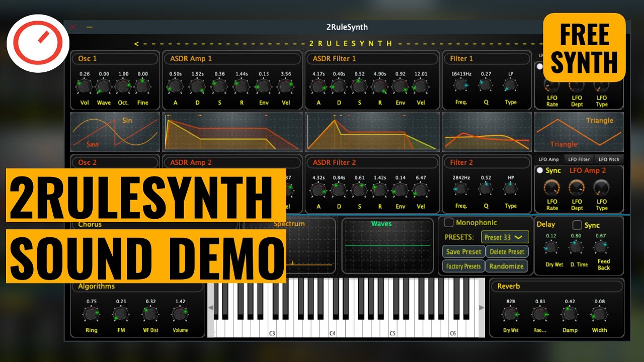The height and width of the screenshot is (362, 644).
Task: Click the ASDR Filter 1 sustain (S) knob
Action: [359, 87]
